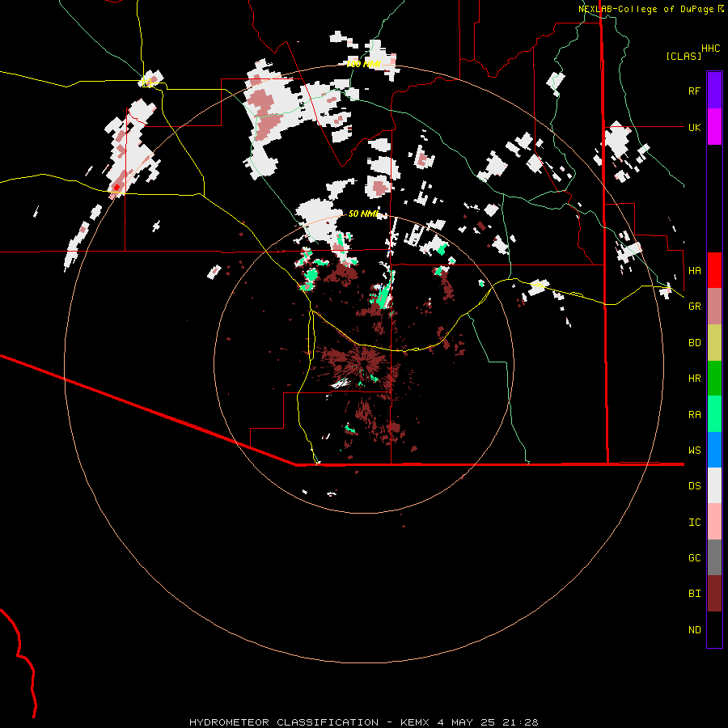Click the NEXLAB-College of DuPage header text
Viewport: 728px width, 728px height.
point(645,9)
